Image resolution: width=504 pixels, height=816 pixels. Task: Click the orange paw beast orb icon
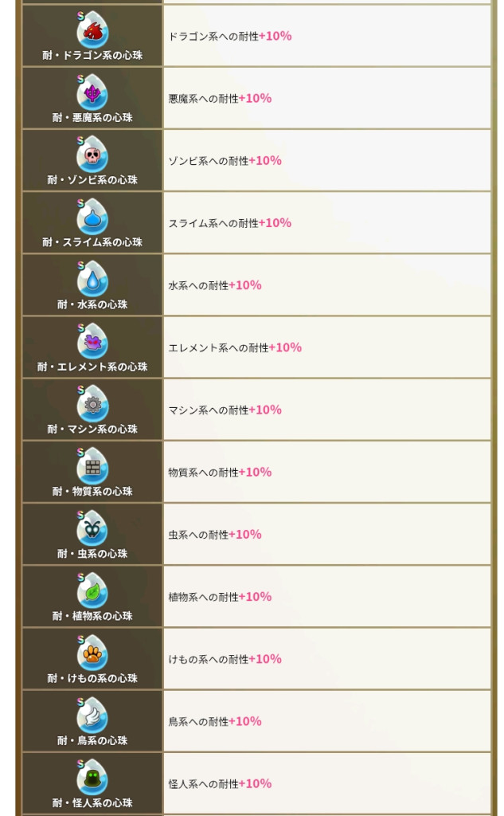click(x=92, y=653)
